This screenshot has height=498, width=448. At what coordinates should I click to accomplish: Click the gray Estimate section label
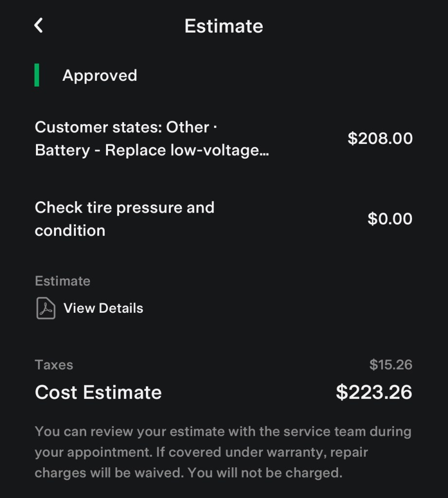[x=62, y=281]
